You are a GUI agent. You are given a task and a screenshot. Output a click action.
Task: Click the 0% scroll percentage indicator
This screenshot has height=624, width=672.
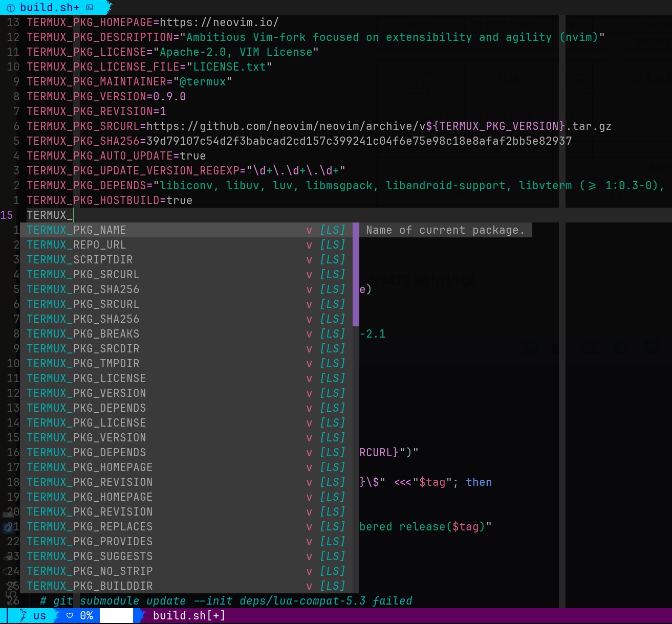[86, 616]
